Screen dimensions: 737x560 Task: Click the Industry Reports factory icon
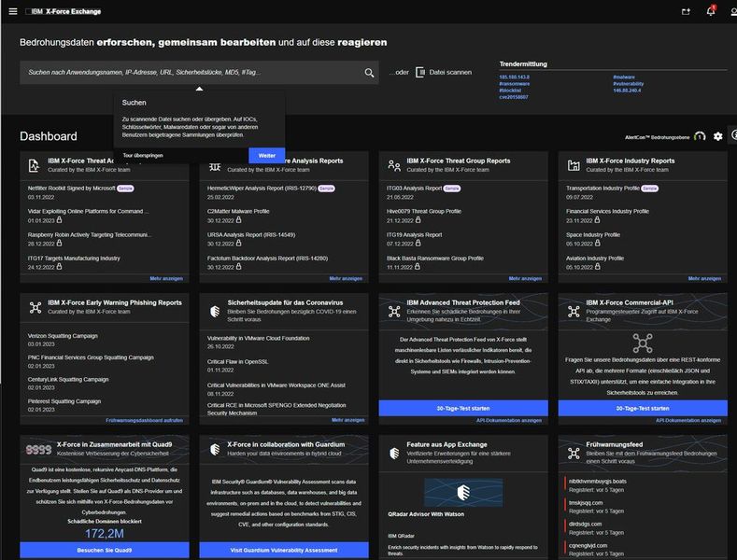(574, 165)
